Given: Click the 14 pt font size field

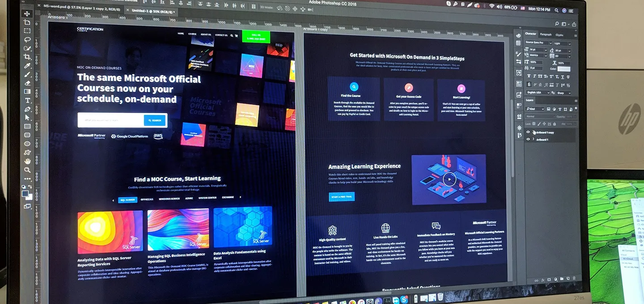Looking at the screenshot, I should (x=535, y=50).
